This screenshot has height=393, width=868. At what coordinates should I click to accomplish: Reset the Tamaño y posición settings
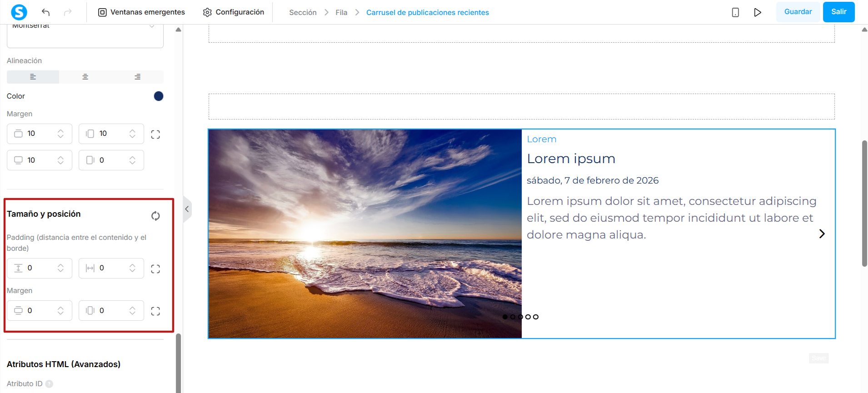pos(155,216)
